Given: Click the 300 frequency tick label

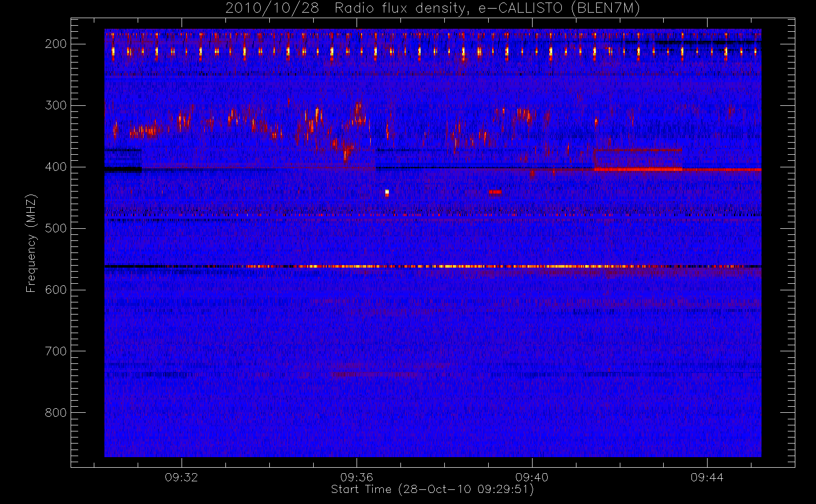Looking at the screenshot, I should (x=56, y=105).
